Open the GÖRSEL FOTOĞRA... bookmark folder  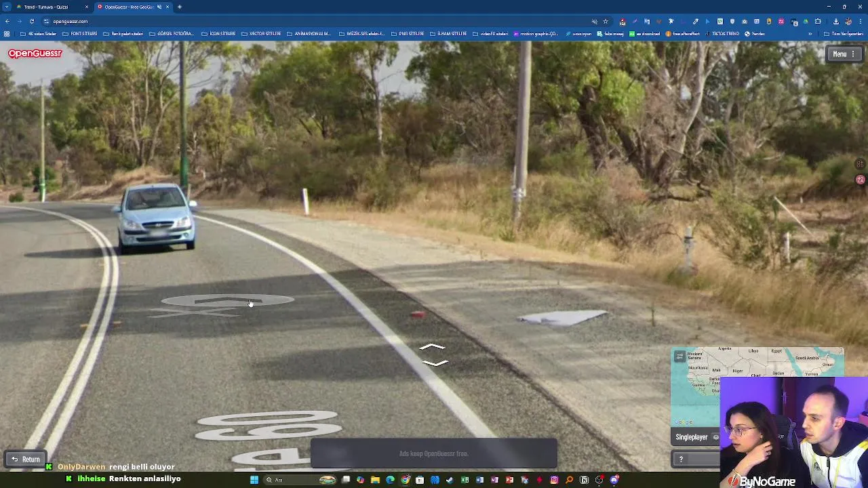pos(171,34)
